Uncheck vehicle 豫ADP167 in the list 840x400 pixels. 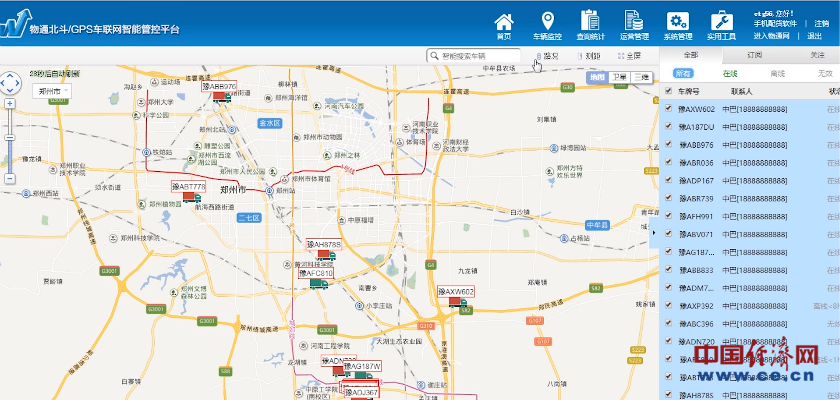click(x=668, y=180)
